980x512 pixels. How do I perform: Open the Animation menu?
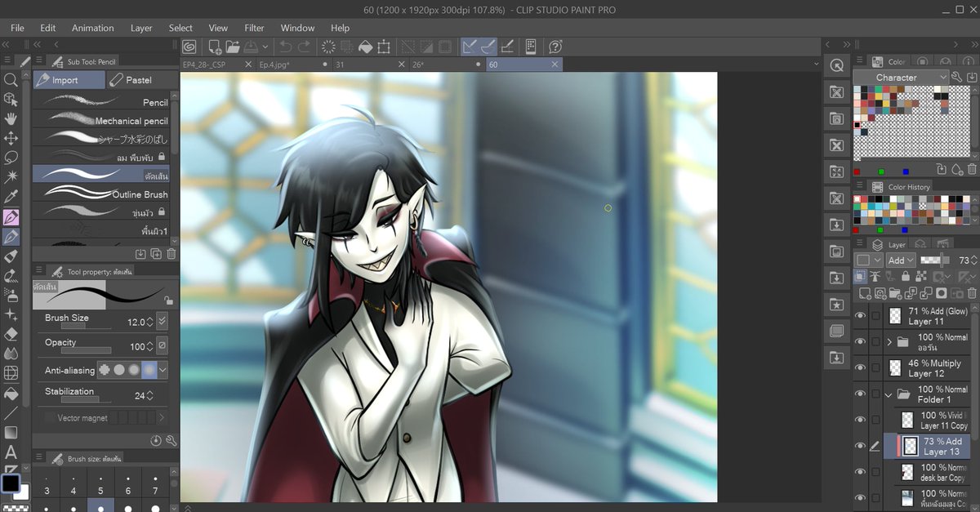click(93, 28)
